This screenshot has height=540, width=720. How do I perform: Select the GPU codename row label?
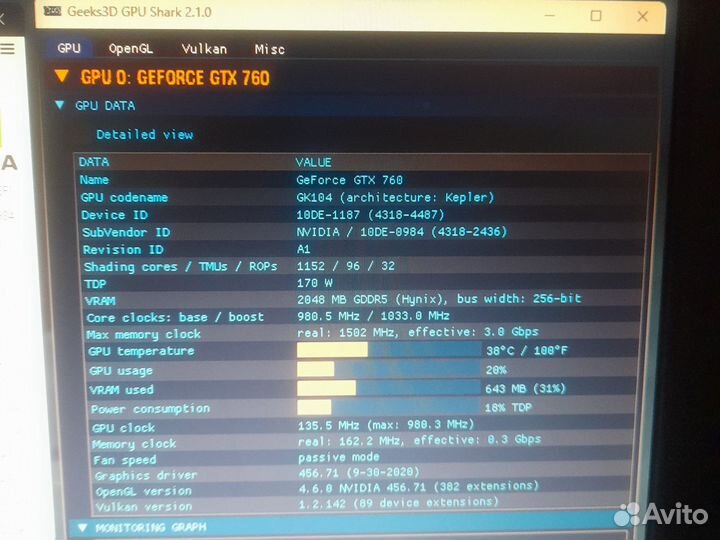click(x=124, y=197)
